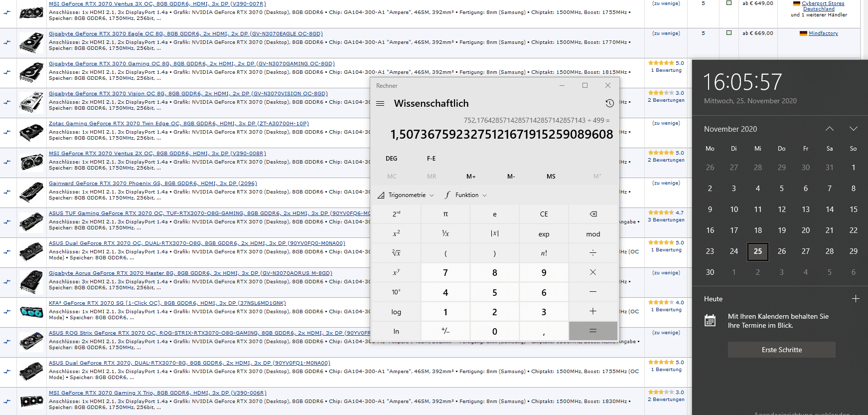
Task: Open 2 Bewertungen for Gigabyte Vision OC
Action: [666, 100]
